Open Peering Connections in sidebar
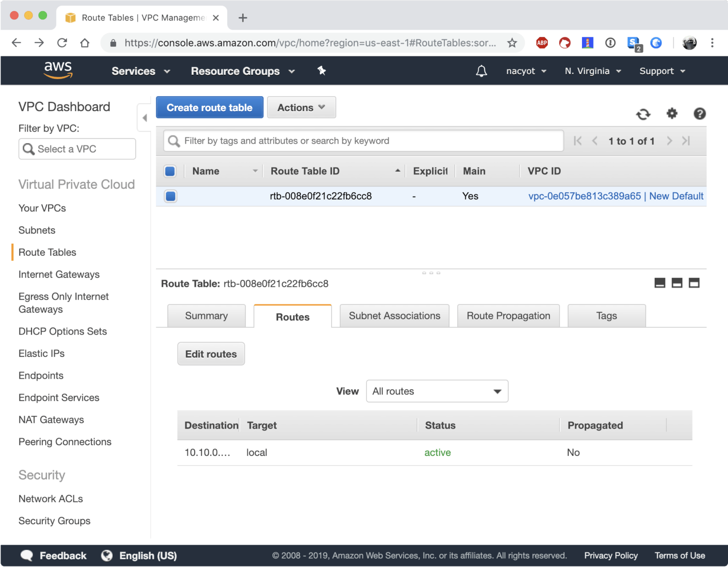Screen dimensions: 728x567 click(x=65, y=442)
